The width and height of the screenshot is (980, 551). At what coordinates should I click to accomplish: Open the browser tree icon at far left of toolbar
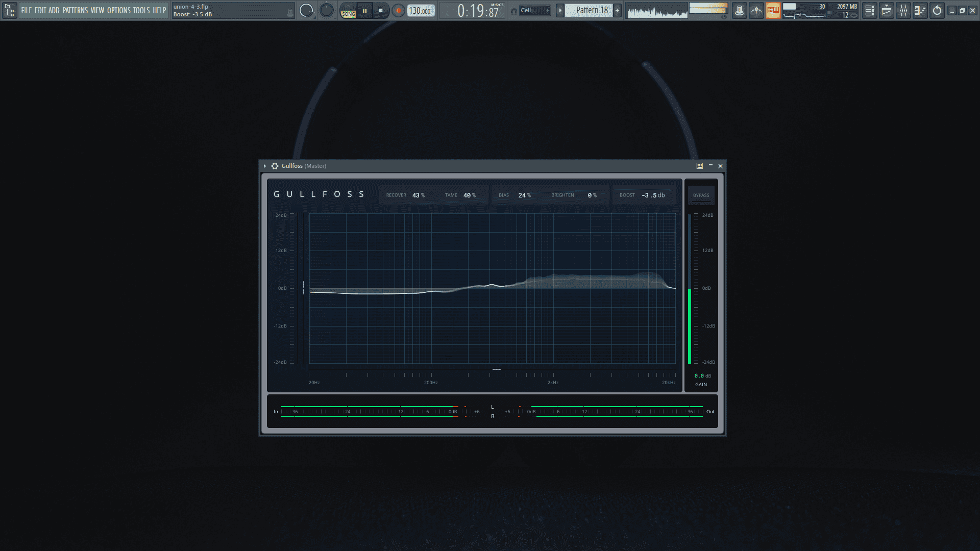pos(9,10)
